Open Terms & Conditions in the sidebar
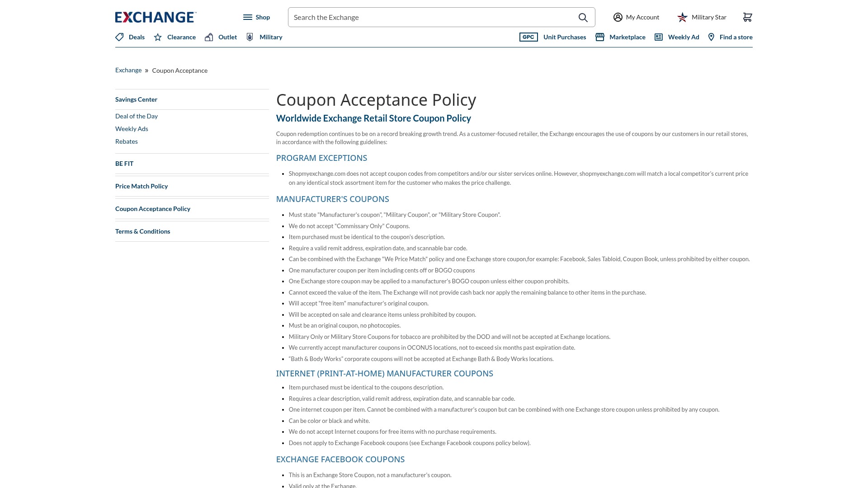Image resolution: width=868 pixels, height=488 pixels. [x=143, y=231]
